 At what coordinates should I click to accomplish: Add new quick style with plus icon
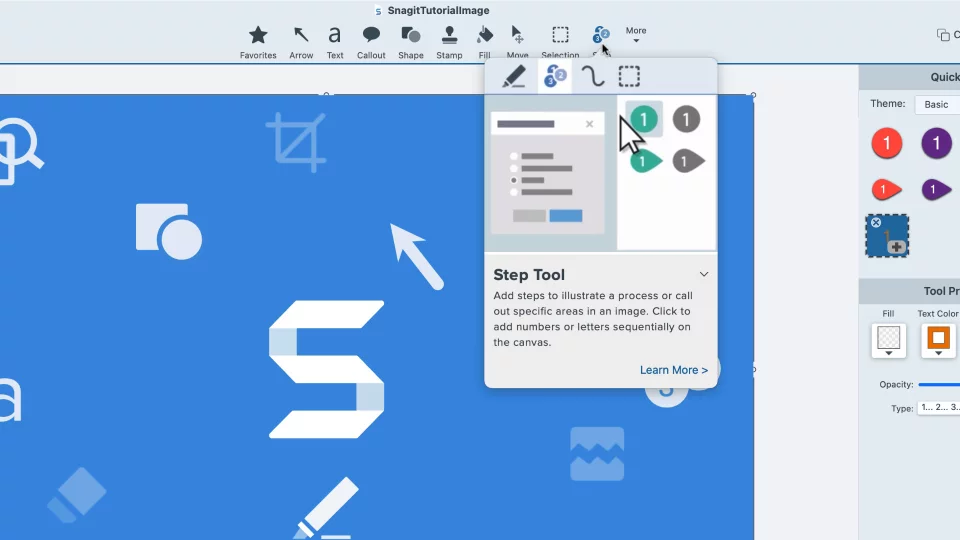[x=896, y=247]
